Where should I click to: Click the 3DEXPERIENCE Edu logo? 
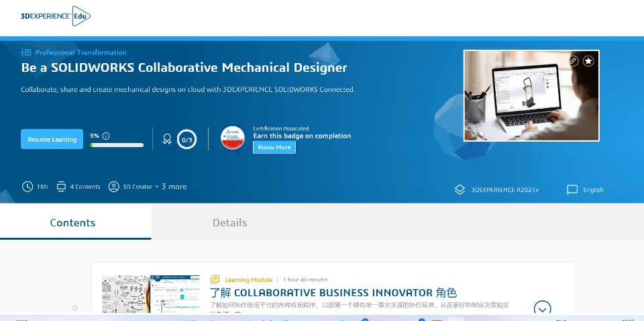[x=56, y=16]
